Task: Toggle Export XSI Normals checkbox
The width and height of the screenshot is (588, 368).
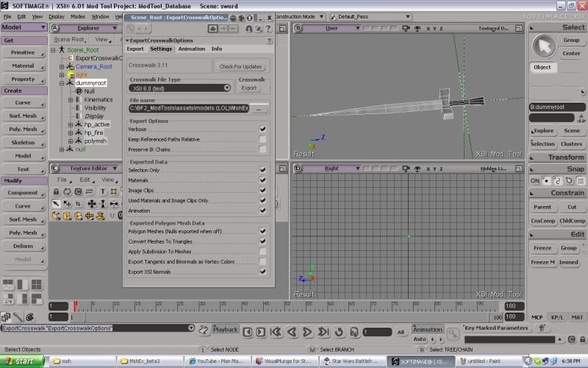Action: (x=262, y=272)
